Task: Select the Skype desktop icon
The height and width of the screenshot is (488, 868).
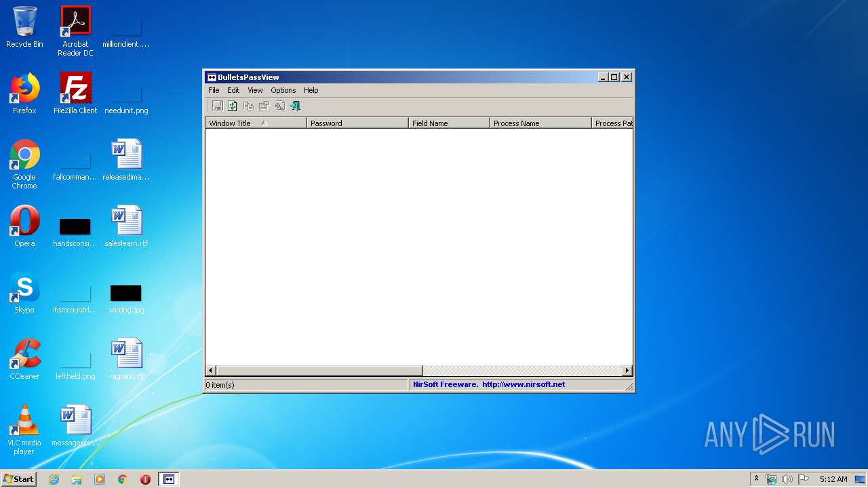Action: 24,293
